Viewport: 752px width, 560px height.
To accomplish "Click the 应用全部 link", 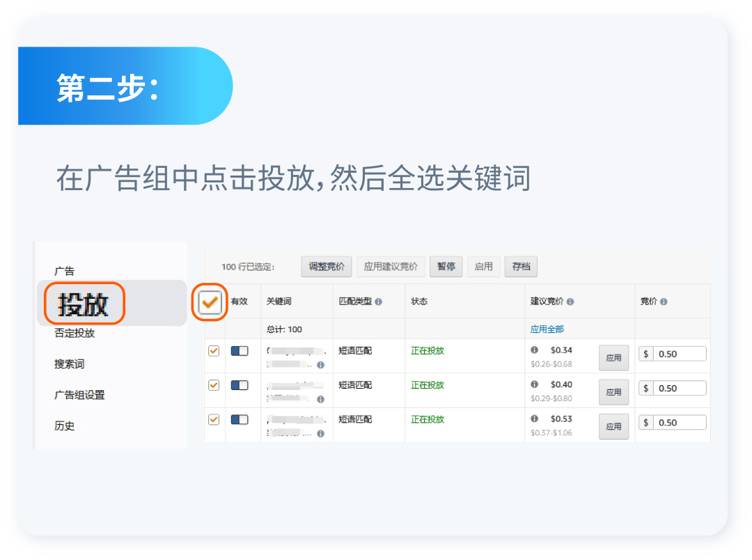I will coord(547,329).
